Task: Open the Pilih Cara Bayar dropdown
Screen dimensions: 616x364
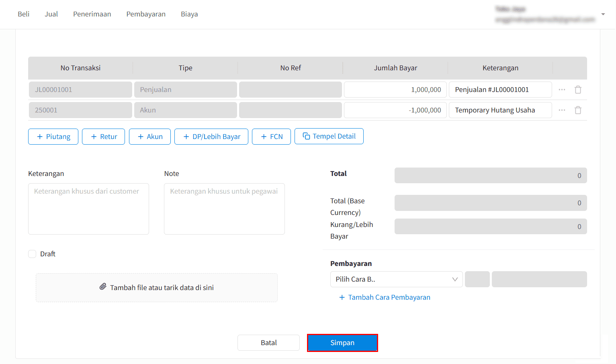Action: point(396,279)
